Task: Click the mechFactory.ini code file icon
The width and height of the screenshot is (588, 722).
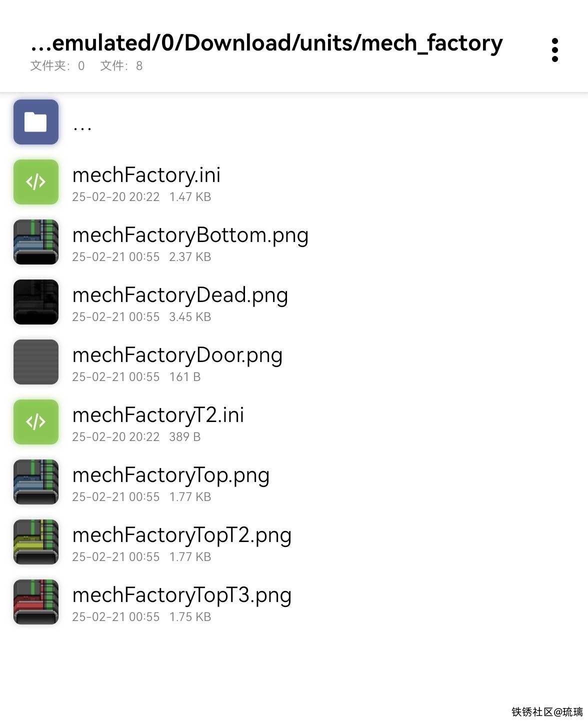Action: 36,182
